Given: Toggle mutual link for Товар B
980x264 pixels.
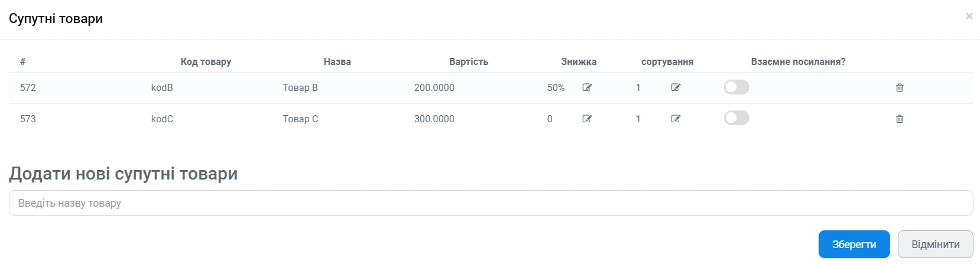Looking at the screenshot, I should [x=736, y=87].
